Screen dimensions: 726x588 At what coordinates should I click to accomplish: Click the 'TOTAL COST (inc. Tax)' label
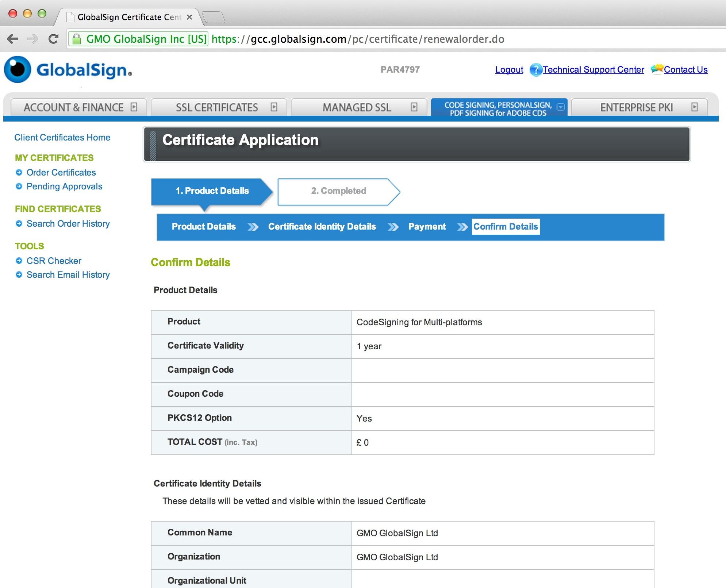(212, 442)
